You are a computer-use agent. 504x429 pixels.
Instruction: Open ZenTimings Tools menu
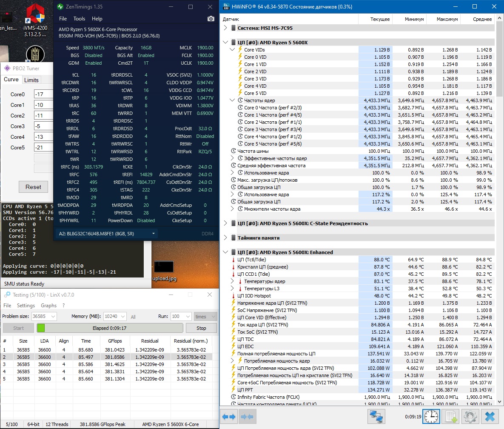coord(79,19)
